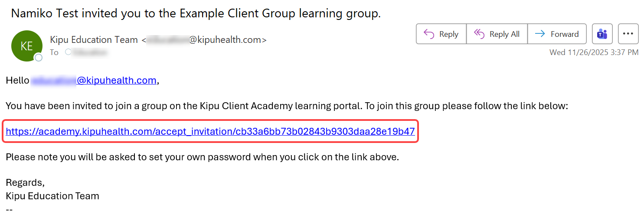Viewport: 644px width, 214px height.
Task: Forward this invitation email
Action: [557, 34]
